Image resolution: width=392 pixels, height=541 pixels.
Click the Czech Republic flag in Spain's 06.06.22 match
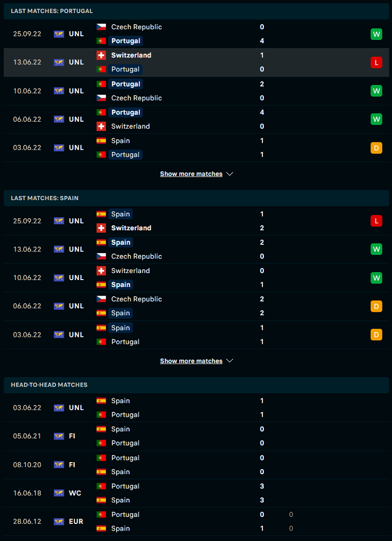tap(101, 299)
